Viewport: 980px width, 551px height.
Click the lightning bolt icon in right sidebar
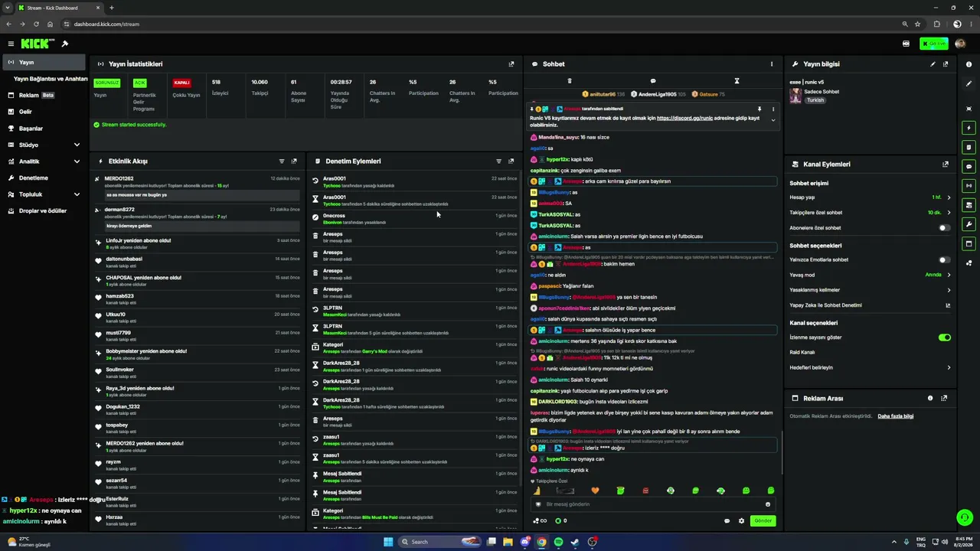pyautogui.click(x=969, y=128)
